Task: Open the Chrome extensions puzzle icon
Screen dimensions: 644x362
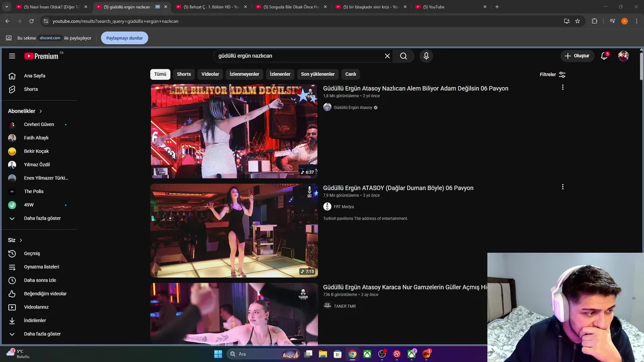Action: coord(595,21)
